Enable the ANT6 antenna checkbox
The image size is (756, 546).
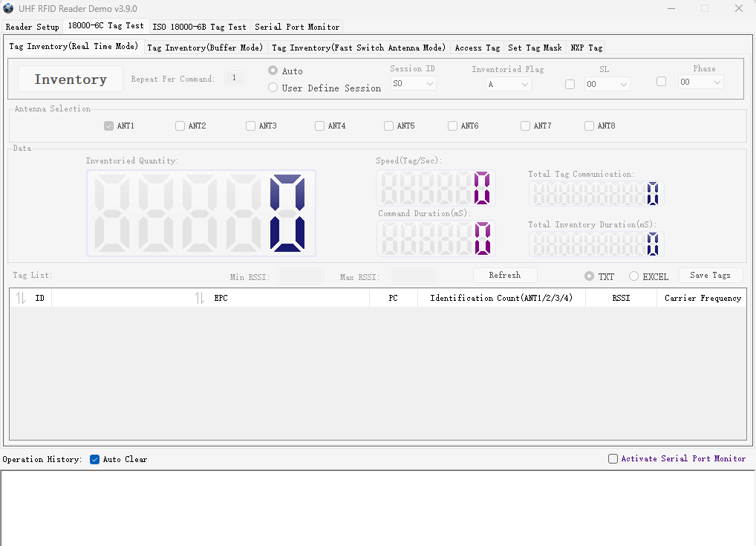452,126
